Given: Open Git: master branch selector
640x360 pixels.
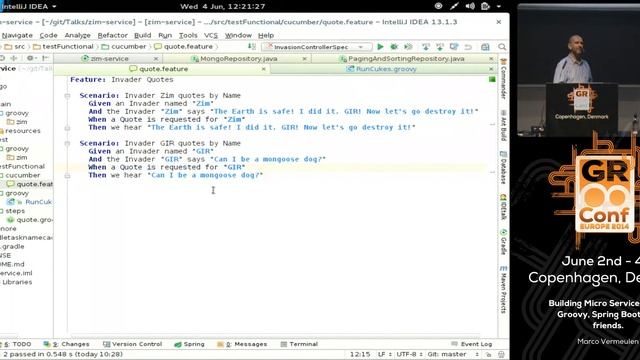Looking at the screenshot, I should [452, 354].
